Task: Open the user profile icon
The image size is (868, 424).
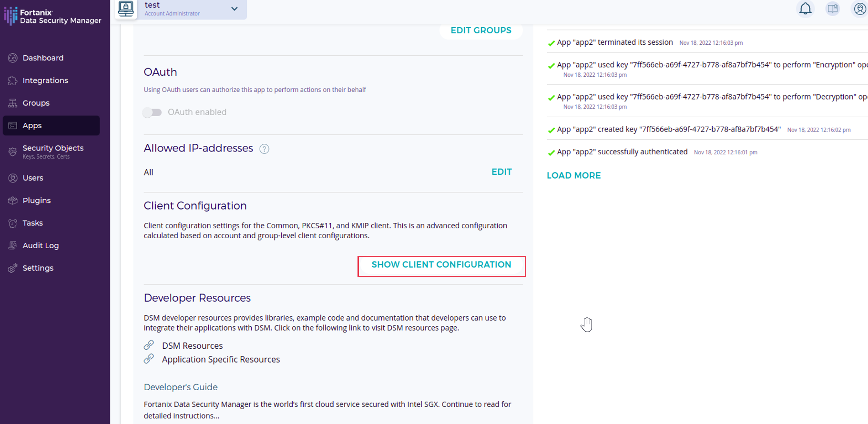Action: tap(859, 9)
